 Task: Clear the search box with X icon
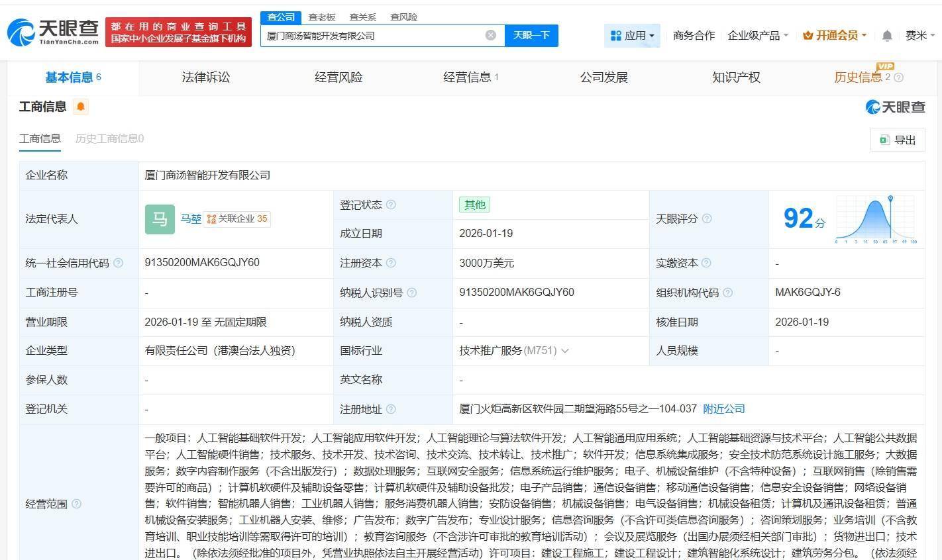490,35
